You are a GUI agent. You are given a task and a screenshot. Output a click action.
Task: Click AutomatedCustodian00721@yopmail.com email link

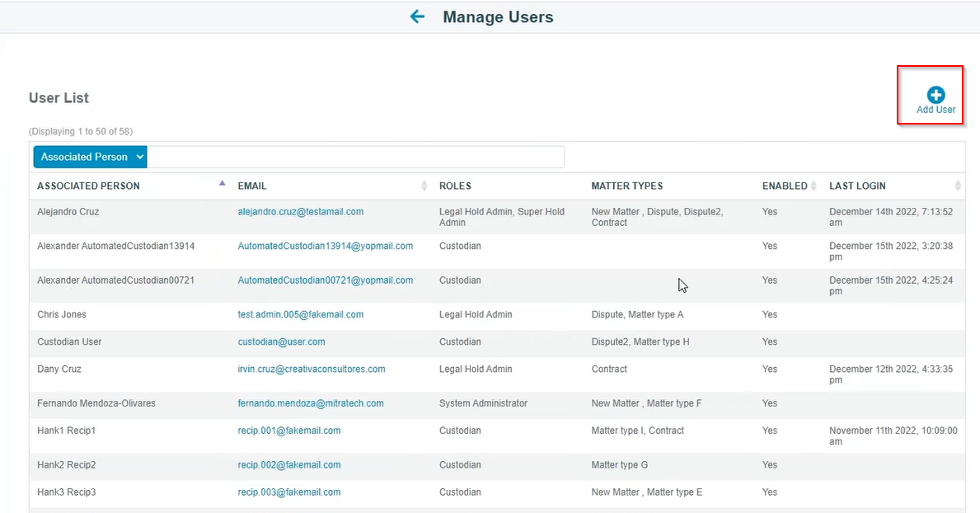tap(326, 280)
